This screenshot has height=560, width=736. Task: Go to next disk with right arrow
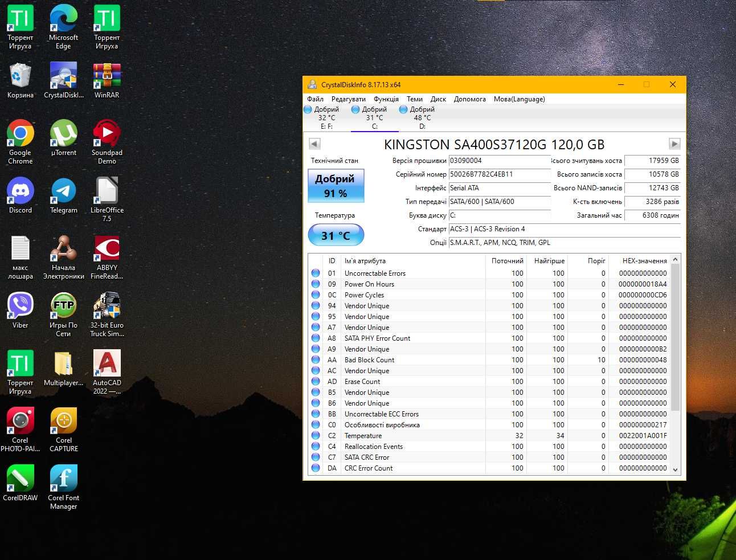pyautogui.click(x=674, y=144)
